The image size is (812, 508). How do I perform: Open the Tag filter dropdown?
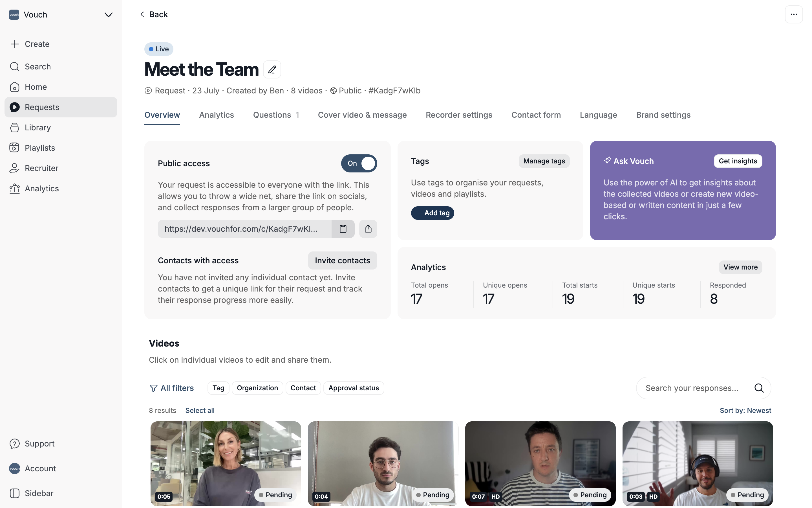[218, 388]
